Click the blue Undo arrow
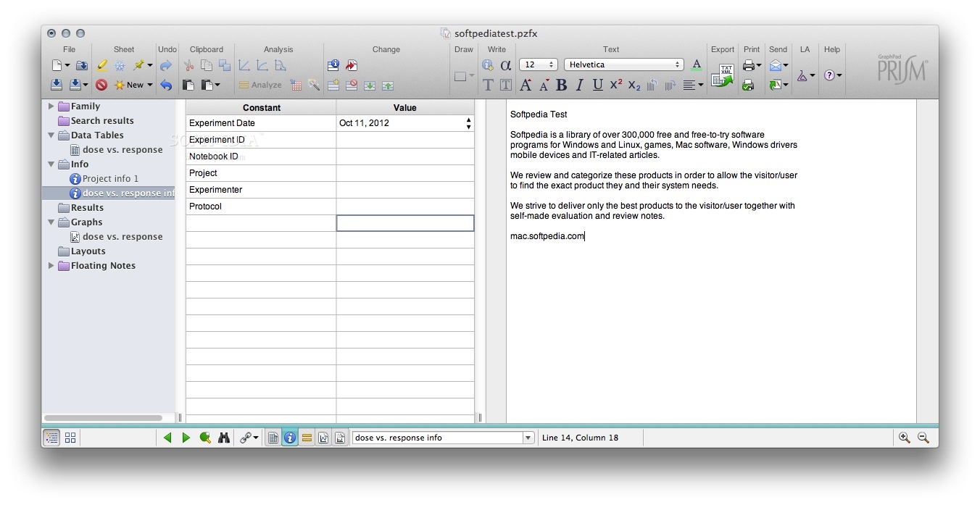980x505 pixels. pyautogui.click(x=166, y=85)
